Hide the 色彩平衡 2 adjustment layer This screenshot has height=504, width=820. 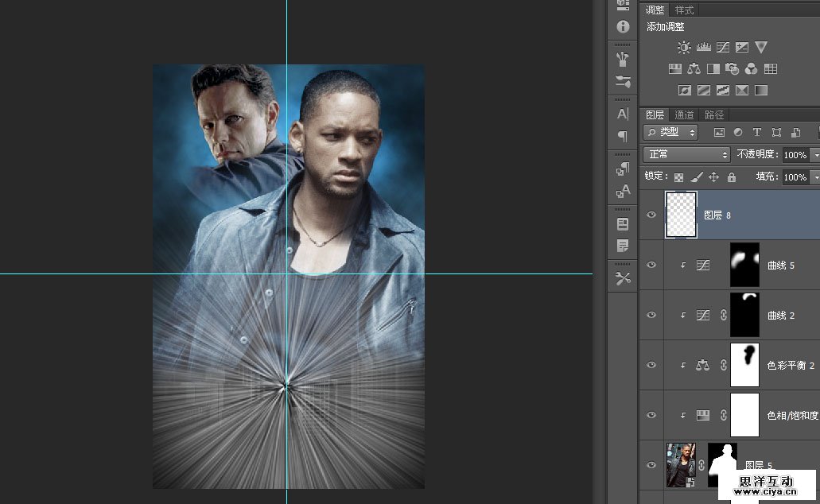(651, 365)
